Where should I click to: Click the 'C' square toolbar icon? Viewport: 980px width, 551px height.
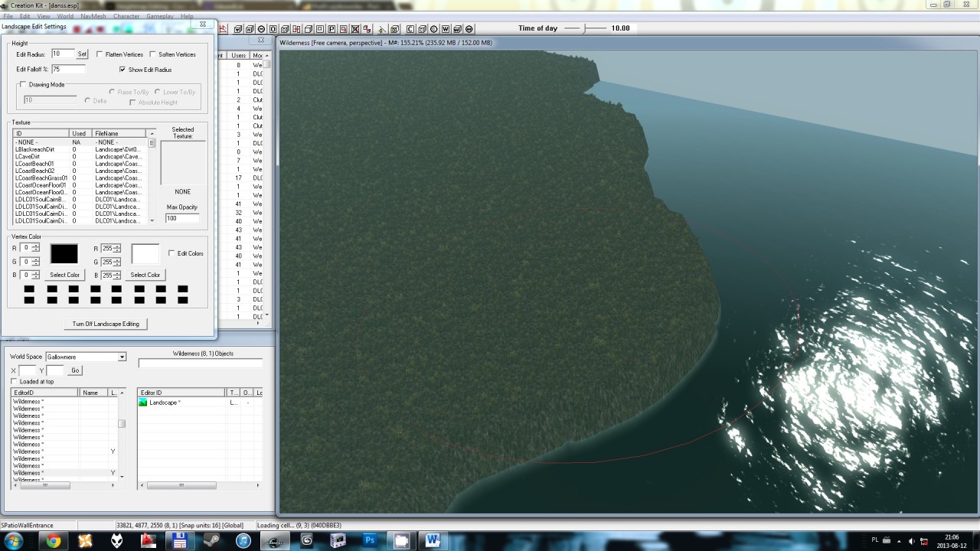(410, 29)
